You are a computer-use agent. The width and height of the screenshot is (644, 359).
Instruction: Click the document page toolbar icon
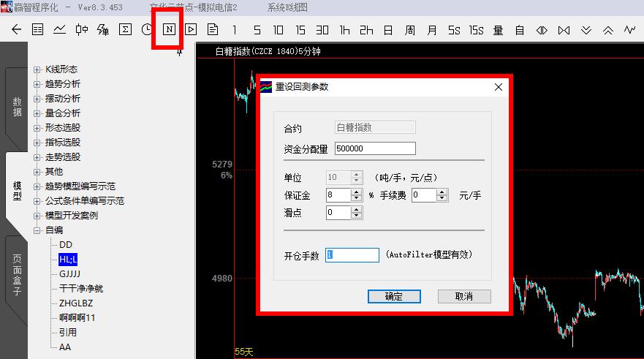point(213,30)
